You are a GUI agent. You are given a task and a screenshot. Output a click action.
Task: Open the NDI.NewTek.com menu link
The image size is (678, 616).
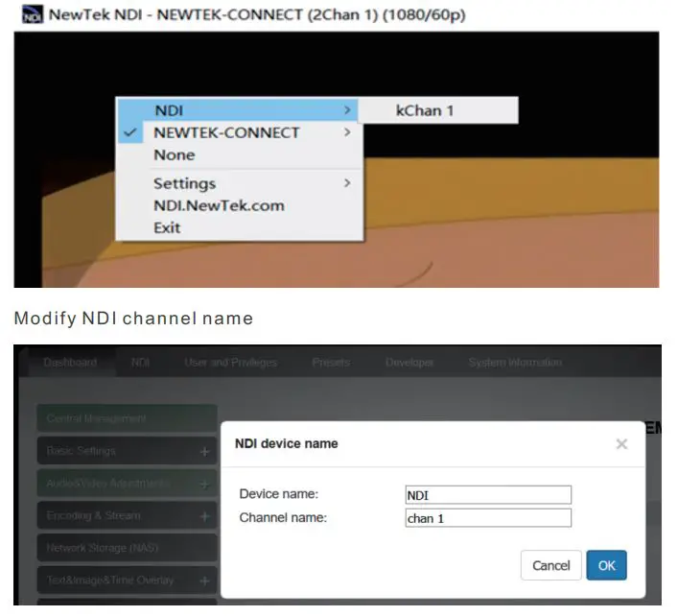[219, 205]
